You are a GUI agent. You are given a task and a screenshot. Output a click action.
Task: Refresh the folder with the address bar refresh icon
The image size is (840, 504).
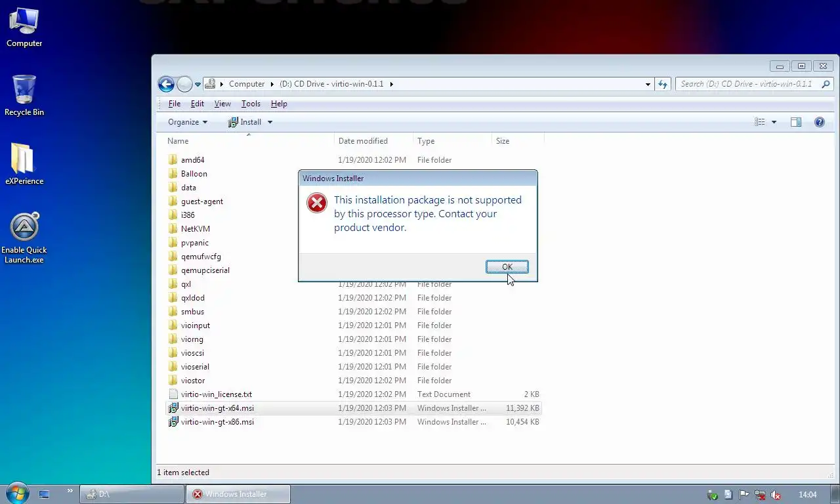tap(663, 84)
